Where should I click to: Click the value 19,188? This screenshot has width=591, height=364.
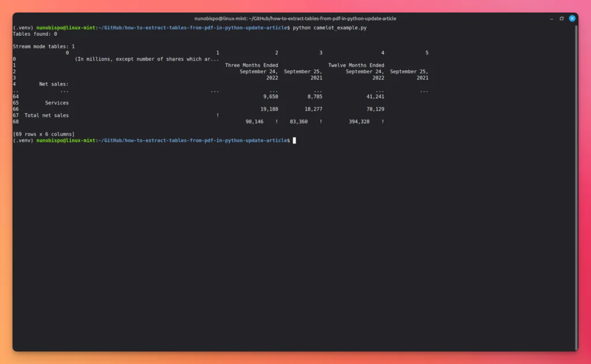pyautogui.click(x=269, y=109)
